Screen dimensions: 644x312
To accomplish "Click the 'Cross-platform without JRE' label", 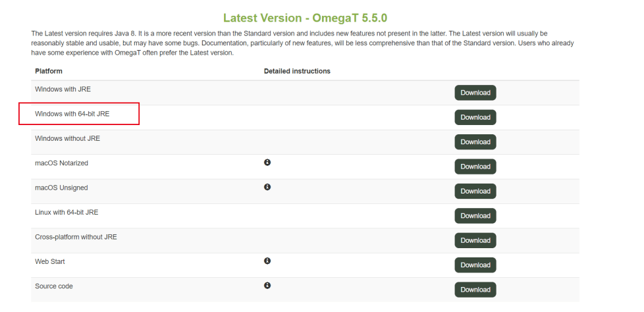I will (76, 237).
